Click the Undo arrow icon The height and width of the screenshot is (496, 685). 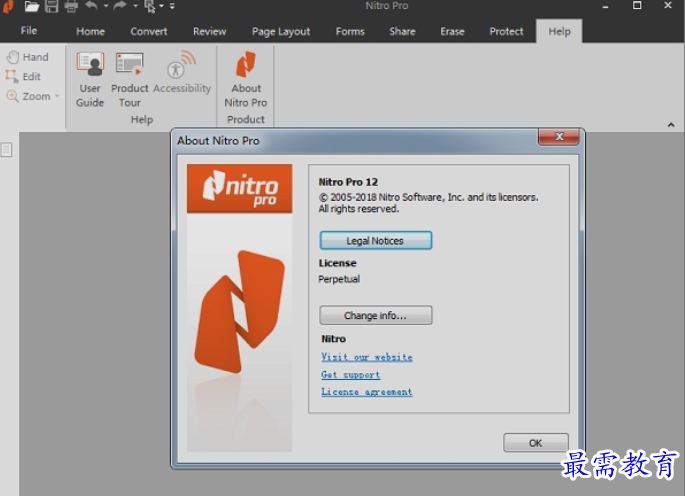tap(91, 6)
